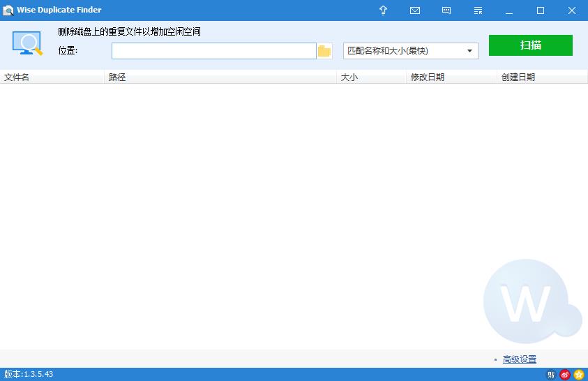Click inside the 位置 location input field

tap(213, 51)
